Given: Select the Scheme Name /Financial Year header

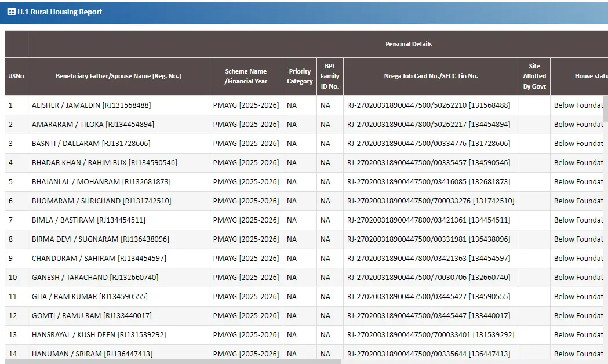Looking at the screenshot, I should (x=246, y=76).
